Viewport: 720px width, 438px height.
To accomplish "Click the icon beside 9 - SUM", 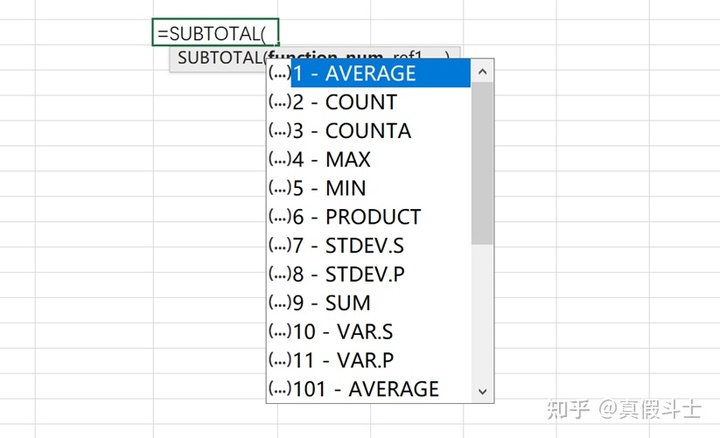I will click(280, 303).
